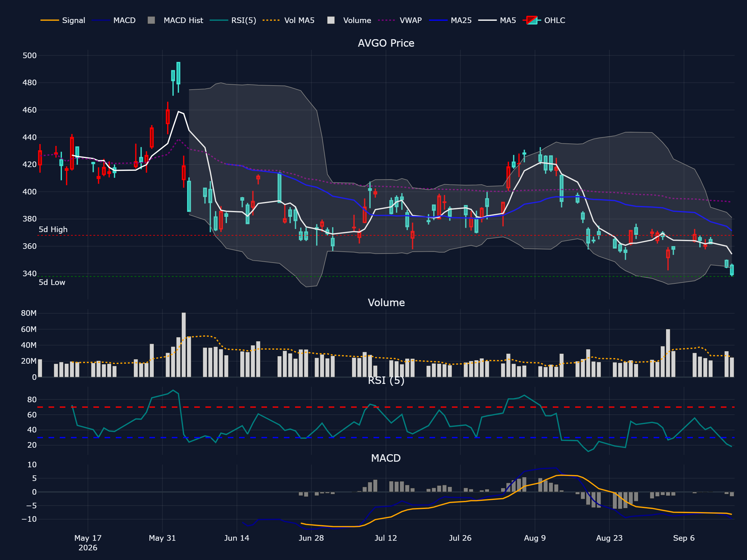747x560 pixels.
Task: Click the AVGO Price chart title
Action: [x=386, y=43]
